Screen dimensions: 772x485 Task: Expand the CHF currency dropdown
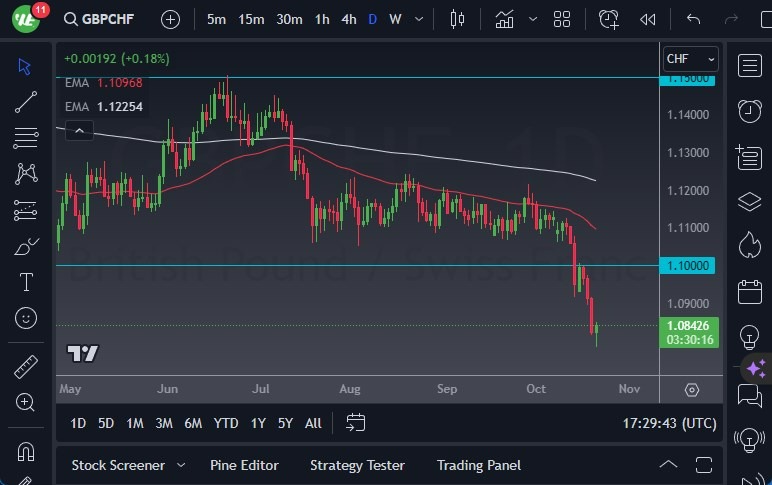pyautogui.click(x=690, y=59)
